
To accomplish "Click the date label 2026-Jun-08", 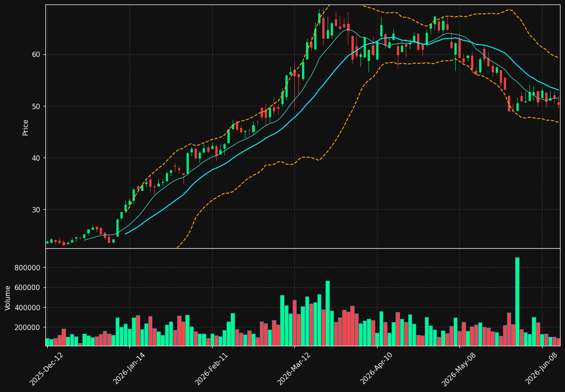I will tap(542, 369).
